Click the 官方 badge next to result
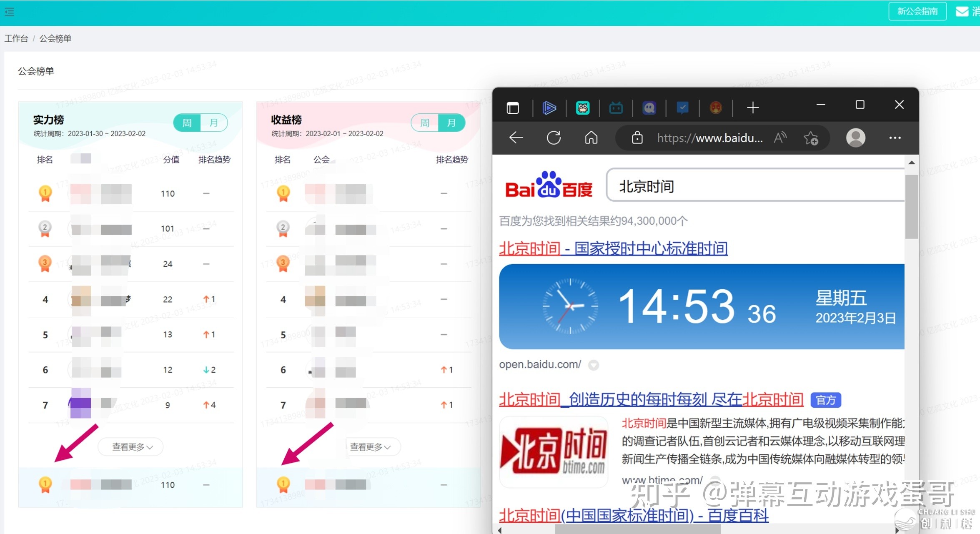Image resolution: width=980 pixels, height=534 pixels. [826, 400]
